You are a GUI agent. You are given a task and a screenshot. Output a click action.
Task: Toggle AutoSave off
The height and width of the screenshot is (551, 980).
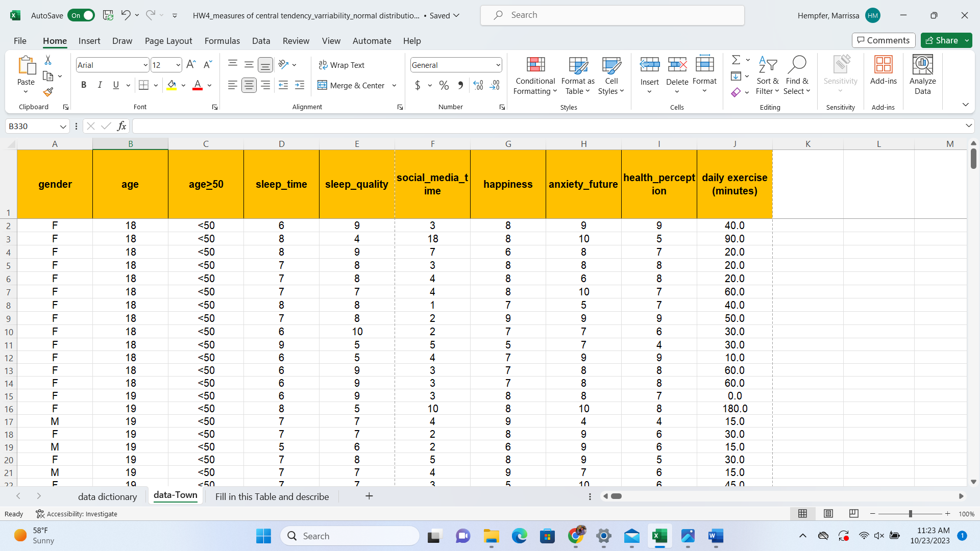[81, 15]
